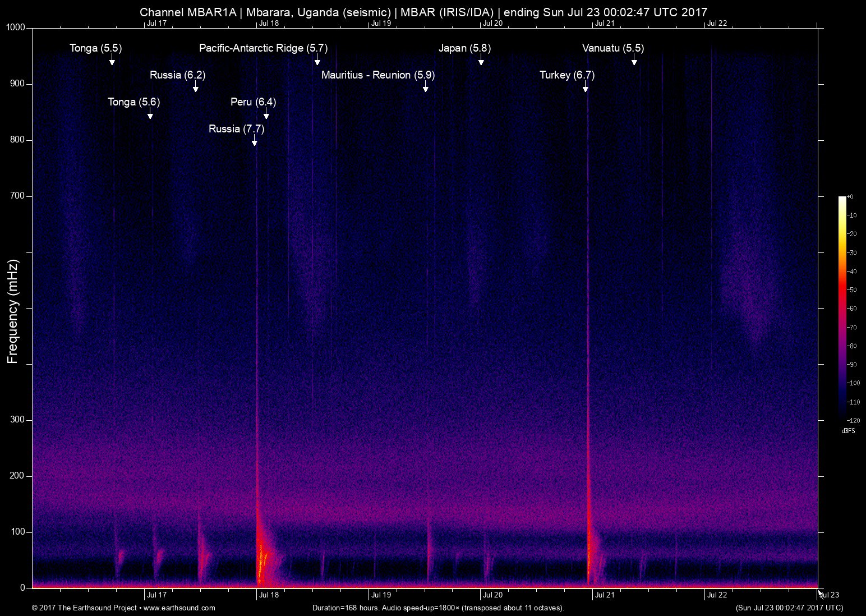
Task: Click the Turkey (6.7) text label
Action: pos(566,75)
